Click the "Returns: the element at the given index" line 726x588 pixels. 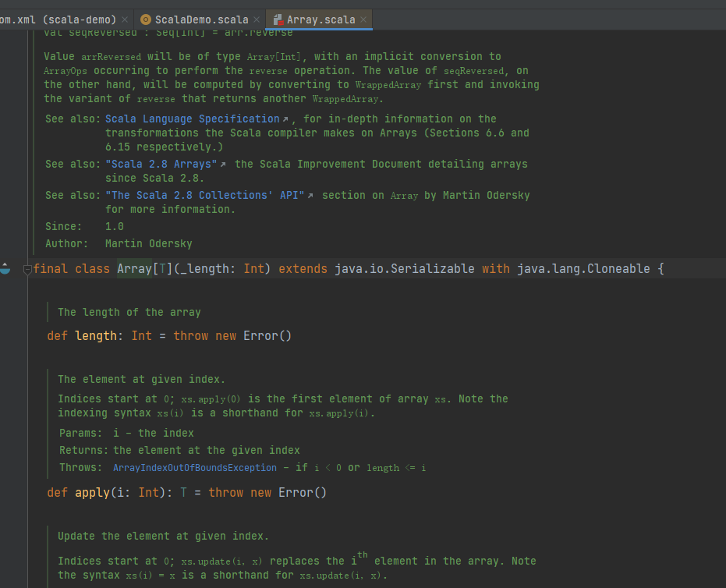pos(179,451)
